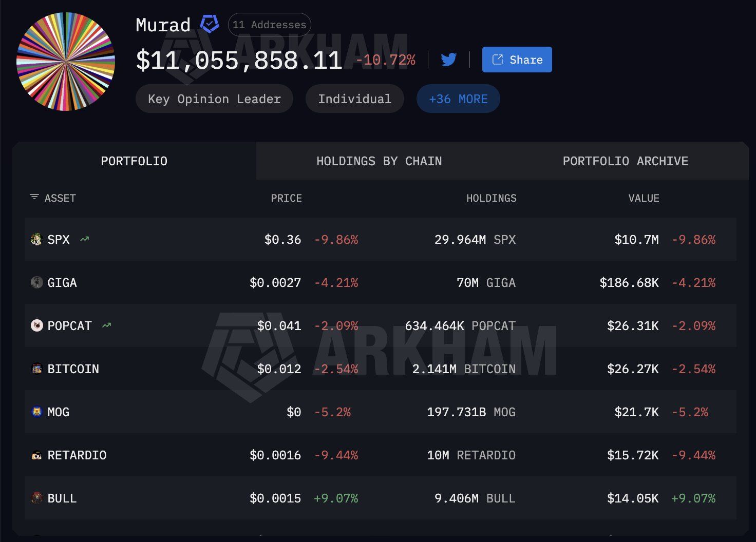Click the POPCAT price $0.041

click(279, 325)
